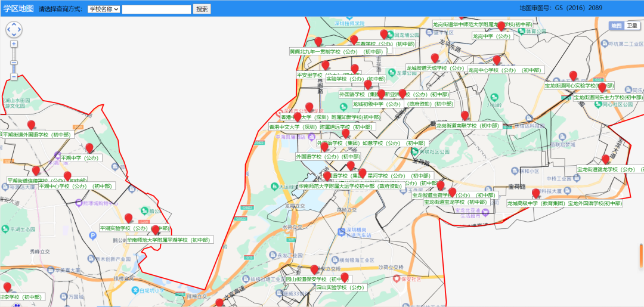644x307 pixels.
Task: Click the pin for 华南师范大学附属平湖学校
Action: tap(155, 230)
